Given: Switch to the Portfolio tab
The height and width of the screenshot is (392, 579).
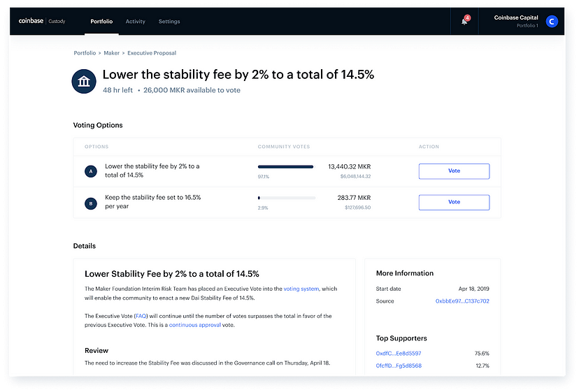Looking at the screenshot, I should [x=101, y=22].
